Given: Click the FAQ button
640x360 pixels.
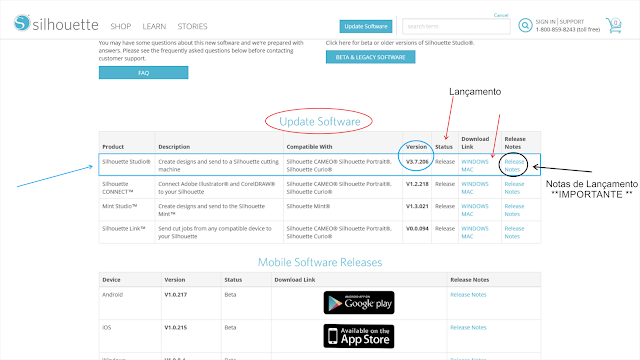Looking at the screenshot, I should 143,73.
